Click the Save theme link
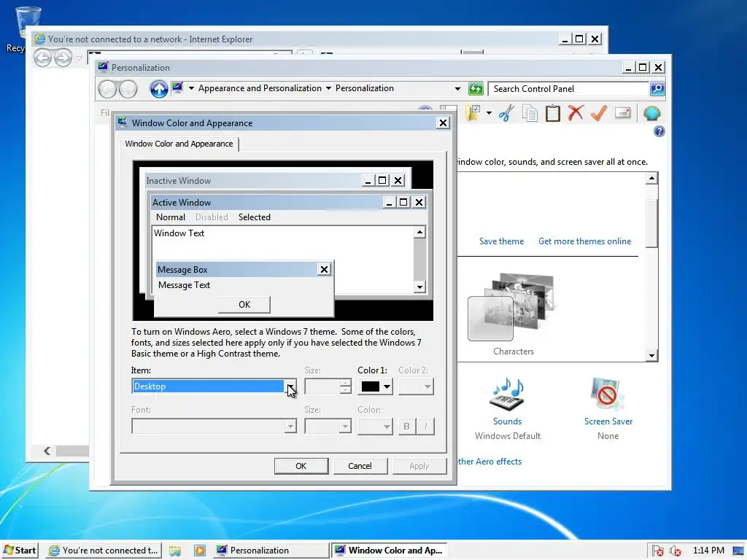The width and height of the screenshot is (747, 560). tap(501, 241)
